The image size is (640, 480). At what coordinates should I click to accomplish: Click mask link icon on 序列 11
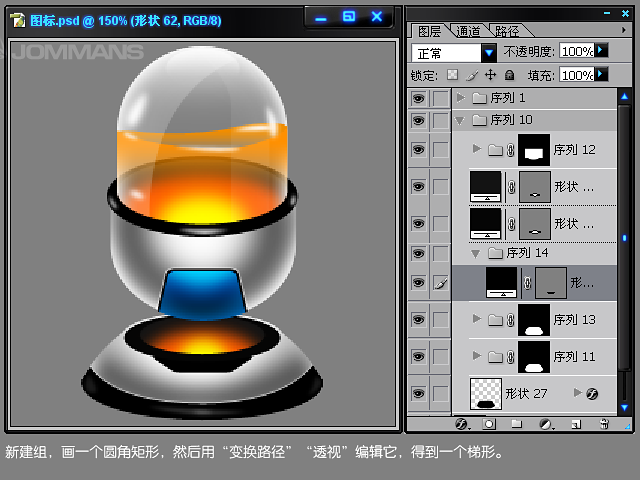click(x=511, y=357)
